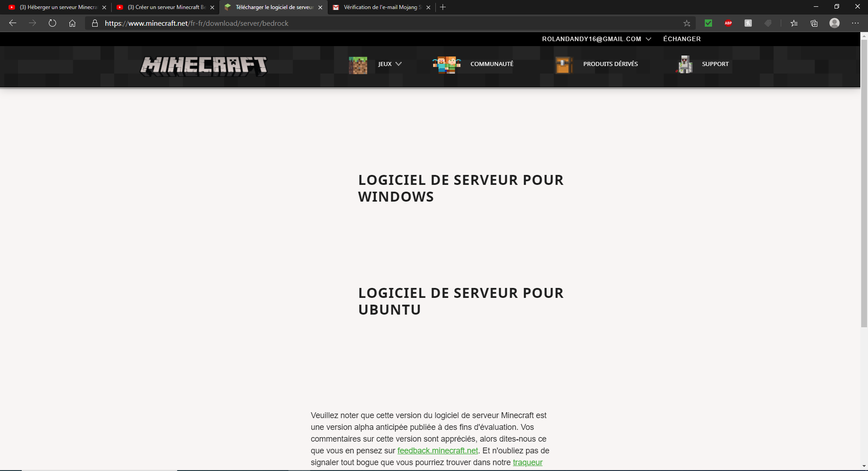Click the browser forward arrow
The height and width of the screenshot is (471, 868).
click(33, 23)
